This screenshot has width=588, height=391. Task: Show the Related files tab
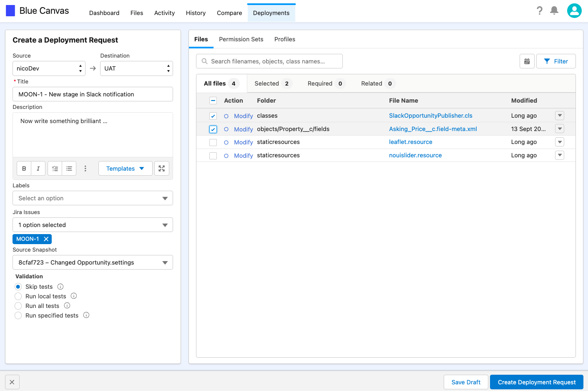[x=378, y=83]
